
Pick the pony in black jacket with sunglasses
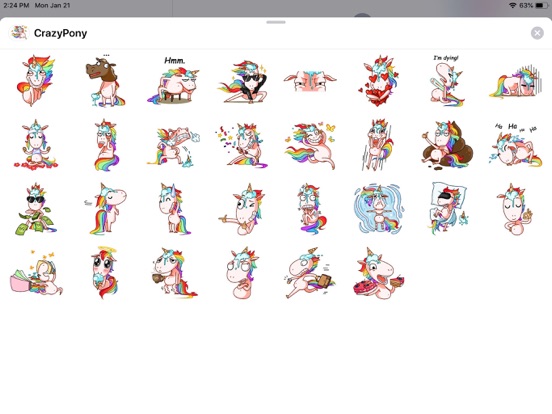(x=243, y=81)
